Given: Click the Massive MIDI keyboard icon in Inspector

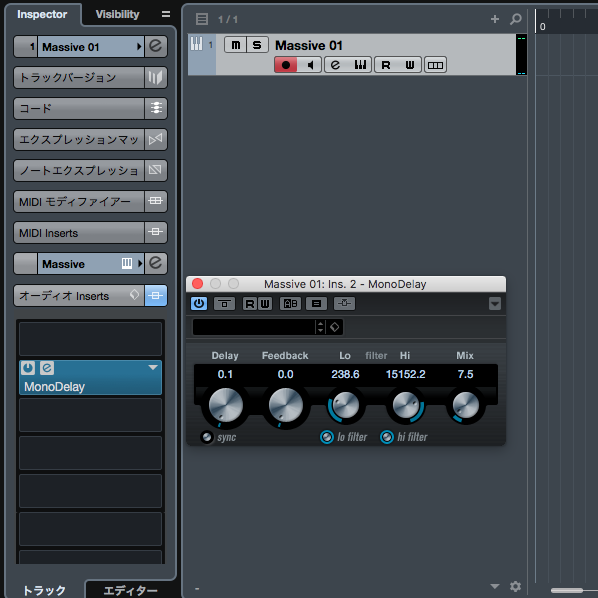Looking at the screenshot, I should click(x=127, y=263).
